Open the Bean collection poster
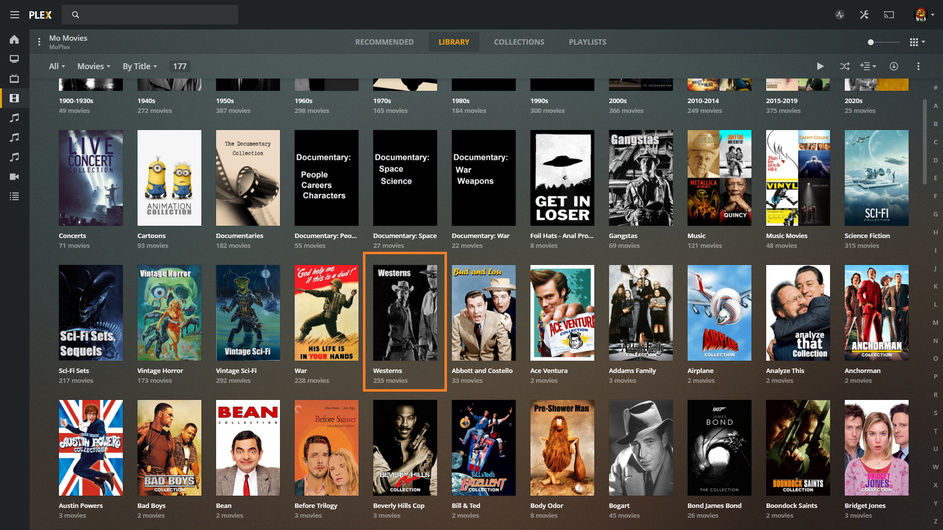The height and width of the screenshot is (530, 943). click(x=248, y=448)
